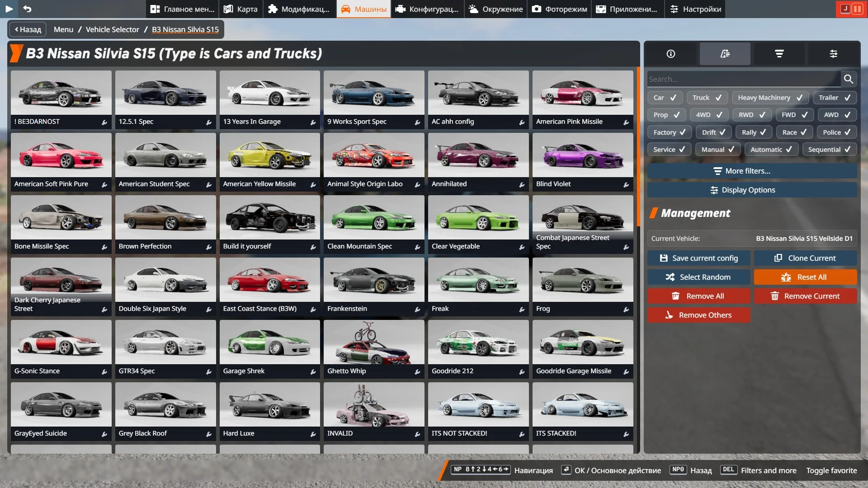This screenshot has width=868, height=488.
Task: Open the Карта menu tab
Action: (241, 9)
